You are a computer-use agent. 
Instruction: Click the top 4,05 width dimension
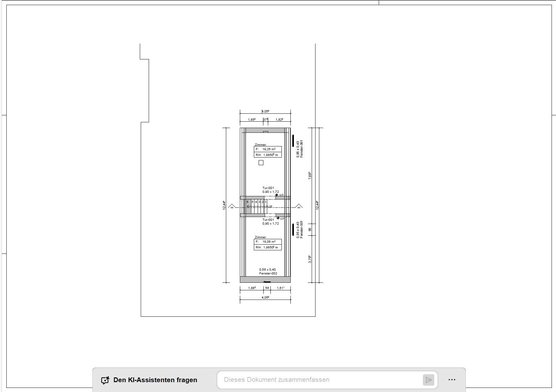coord(265,111)
